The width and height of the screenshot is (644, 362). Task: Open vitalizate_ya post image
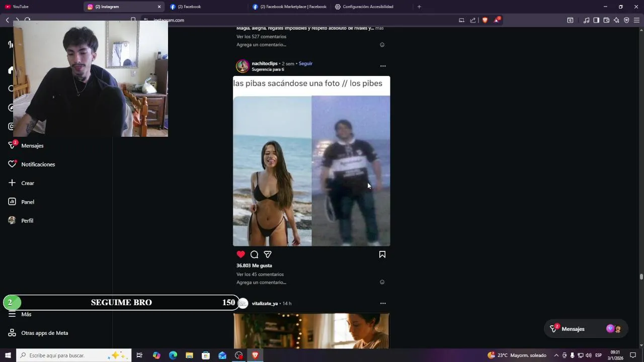click(311, 330)
